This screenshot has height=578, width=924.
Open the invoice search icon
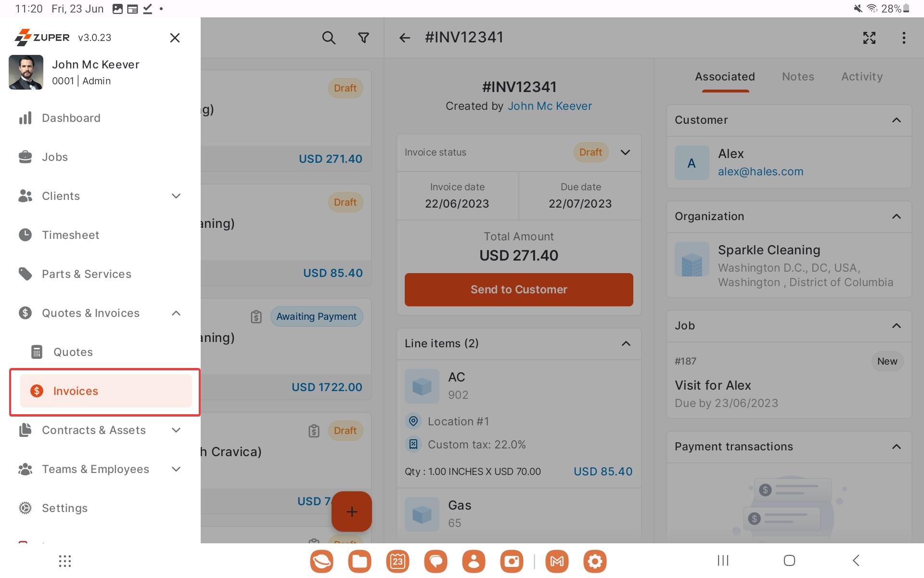329,38
